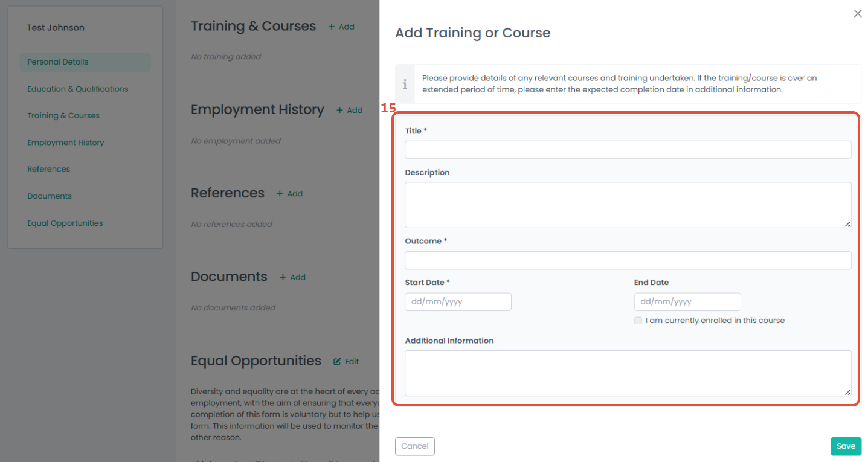Click the info icon beside instructions
Screen dimensions: 868x462
coord(405,85)
